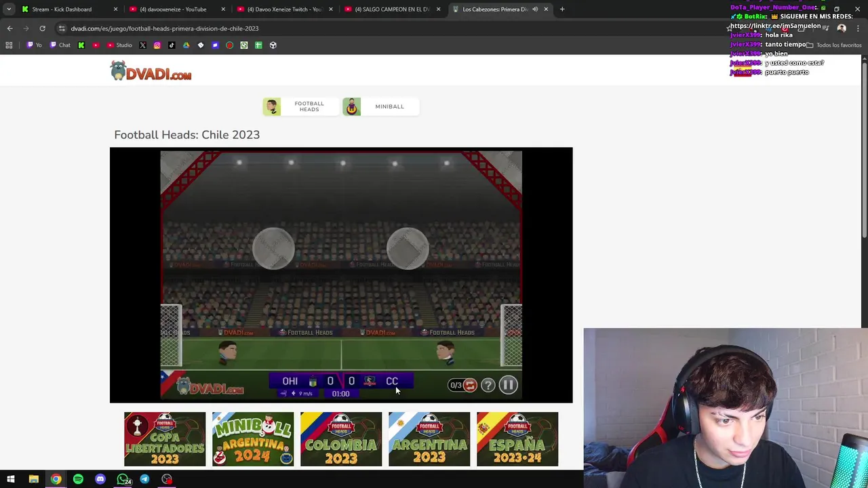The width and height of the screenshot is (868, 488).
Task: Open the YouTube Studio bookmark
Action: (x=119, y=45)
